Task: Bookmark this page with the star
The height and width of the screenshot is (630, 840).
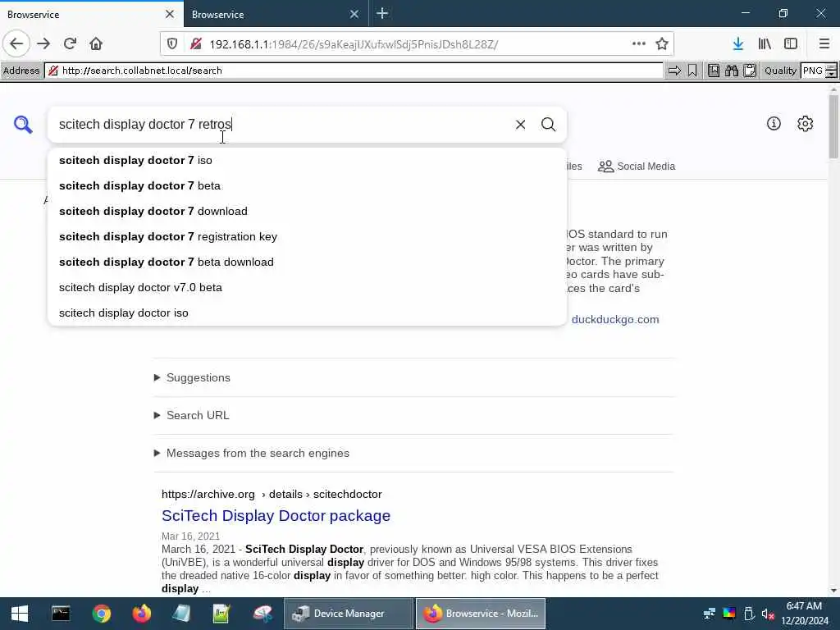Action: point(662,44)
